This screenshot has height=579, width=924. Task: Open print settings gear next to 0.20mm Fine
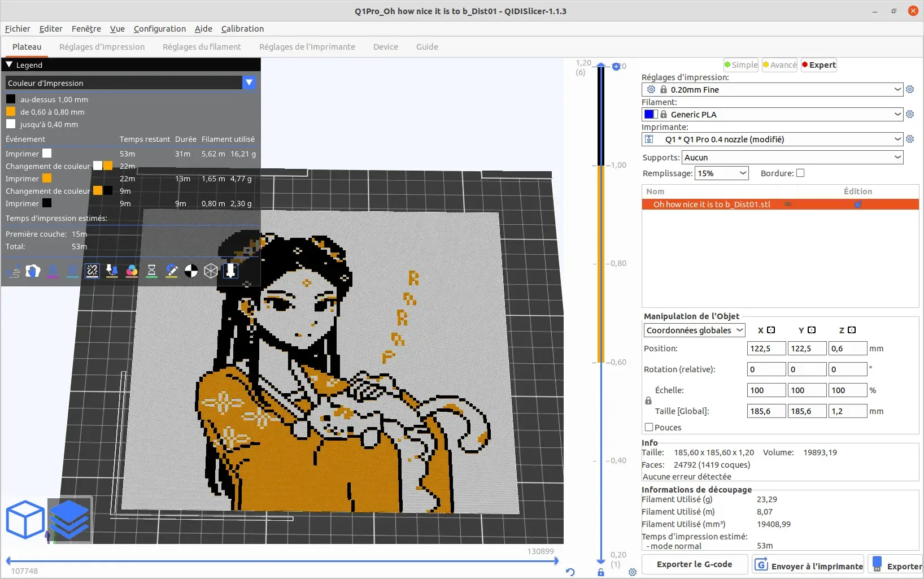(x=910, y=89)
